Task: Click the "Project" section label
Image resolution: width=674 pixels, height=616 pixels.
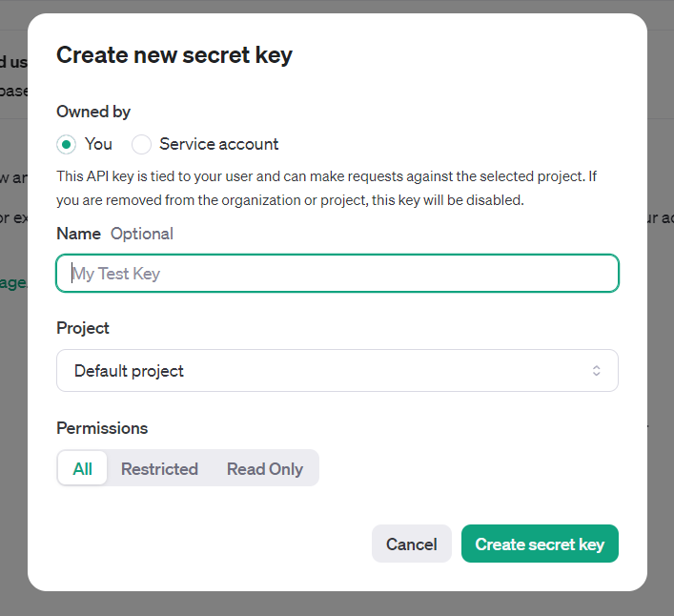Action: 83,327
